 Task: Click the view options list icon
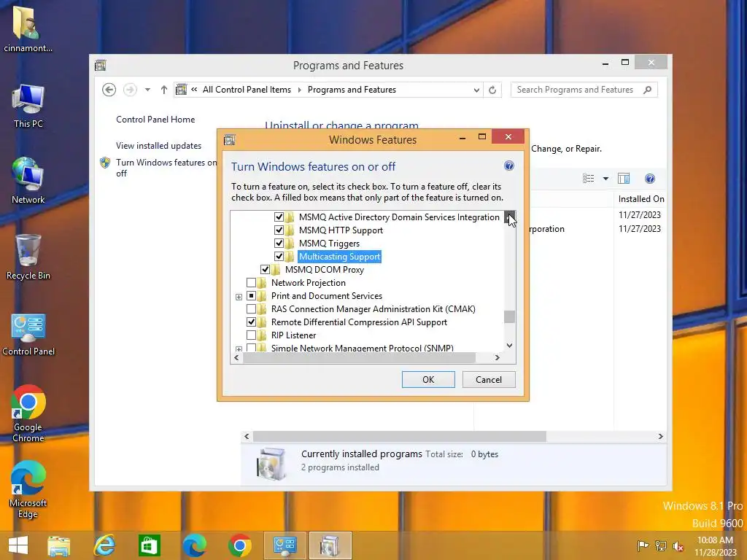589,179
